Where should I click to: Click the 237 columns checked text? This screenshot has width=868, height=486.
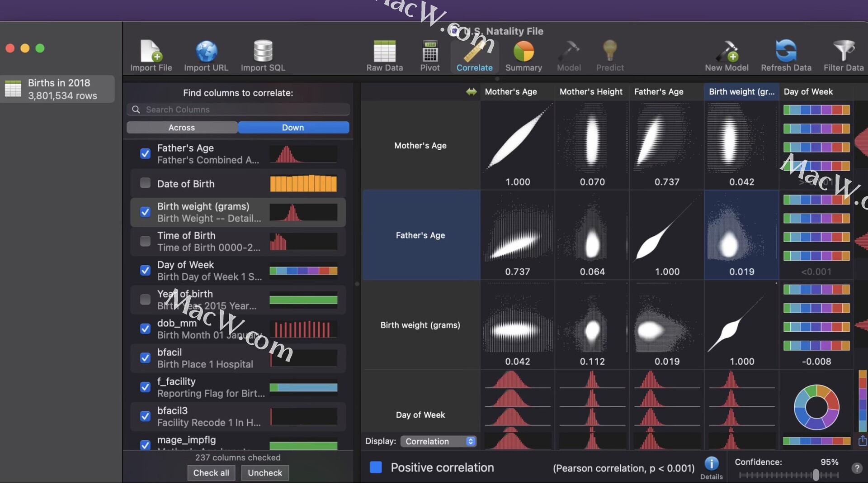[x=238, y=457]
